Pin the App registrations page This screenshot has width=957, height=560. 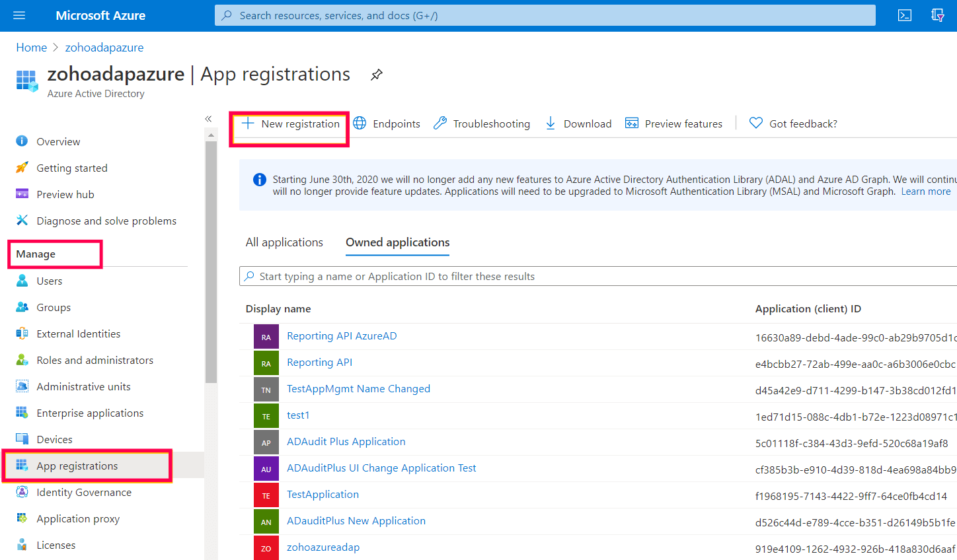tap(376, 75)
